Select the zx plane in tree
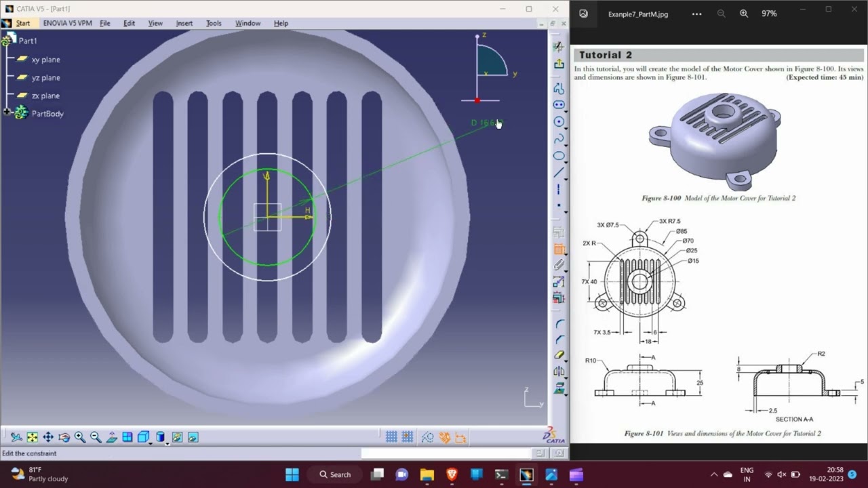Image resolution: width=868 pixels, height=488 pixels. [45, 96]
